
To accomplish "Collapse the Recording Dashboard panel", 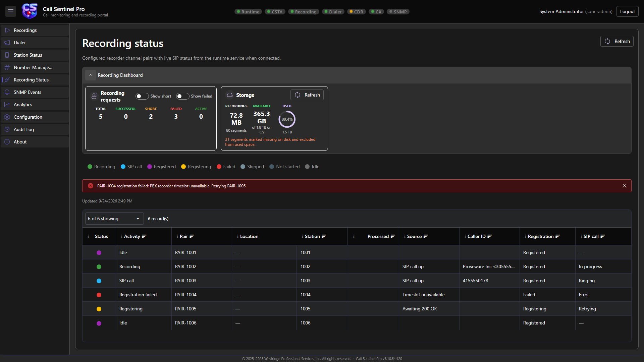I will point(91,75).
